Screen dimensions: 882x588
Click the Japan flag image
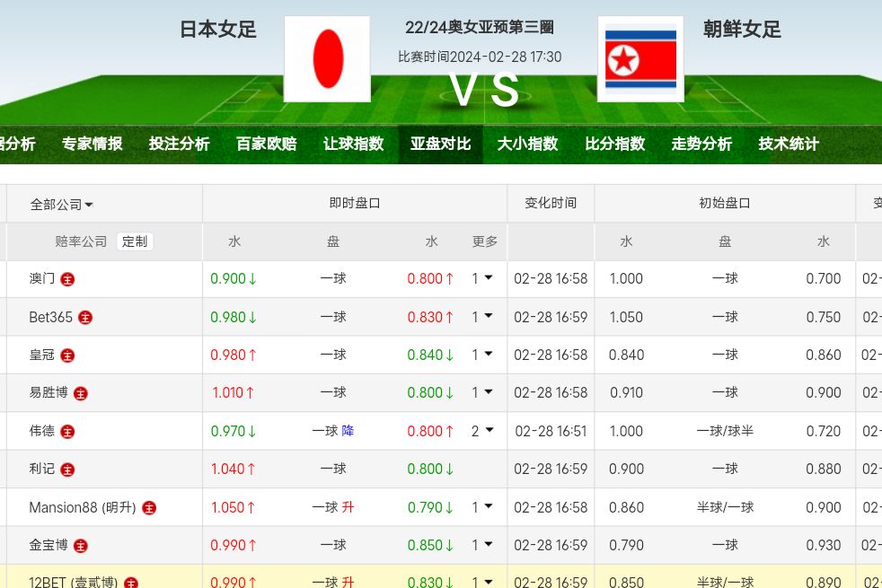[327, 59]
